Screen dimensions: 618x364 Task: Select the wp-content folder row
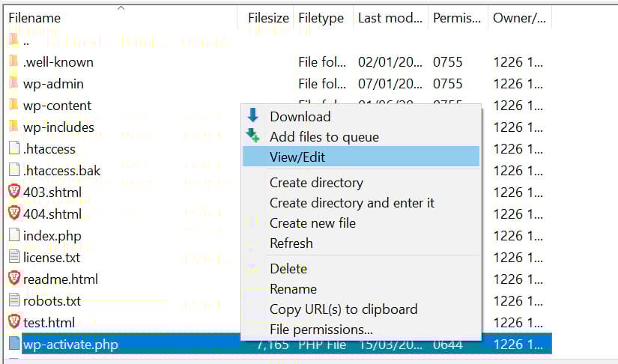[x=57, y=106]
